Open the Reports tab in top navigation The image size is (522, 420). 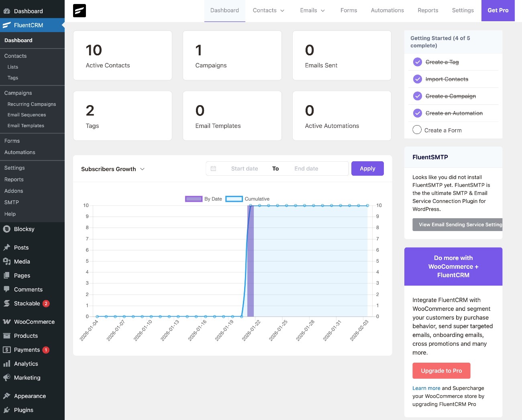coord(428,10)
